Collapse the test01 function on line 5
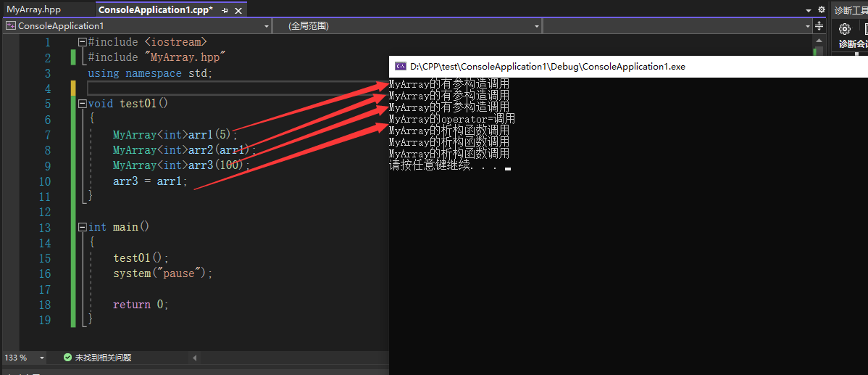This screenshot has height=375, width=868. coord(83,104)
